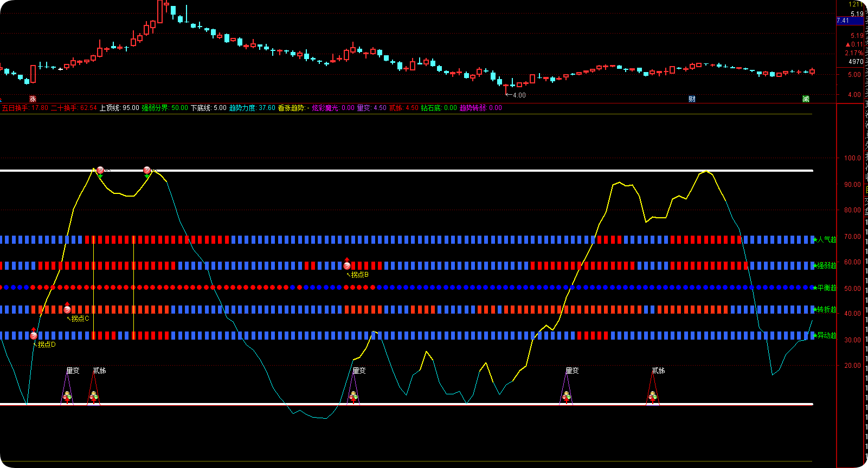The image size is (868, 468).
Task: Click the 100.00 value on indicator axis
Action: coord(852,158)
